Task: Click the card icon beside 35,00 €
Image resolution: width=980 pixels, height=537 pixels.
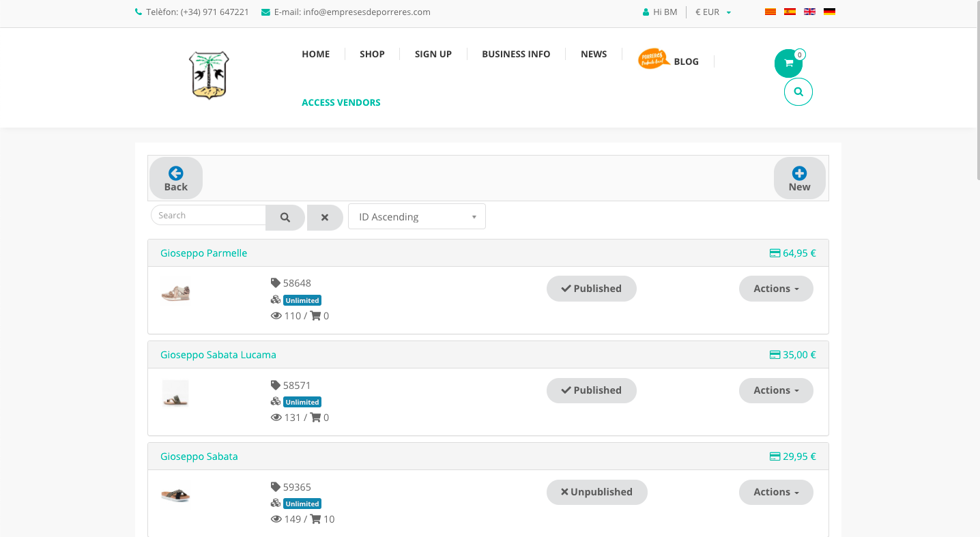Action: [x=775, y=355]
